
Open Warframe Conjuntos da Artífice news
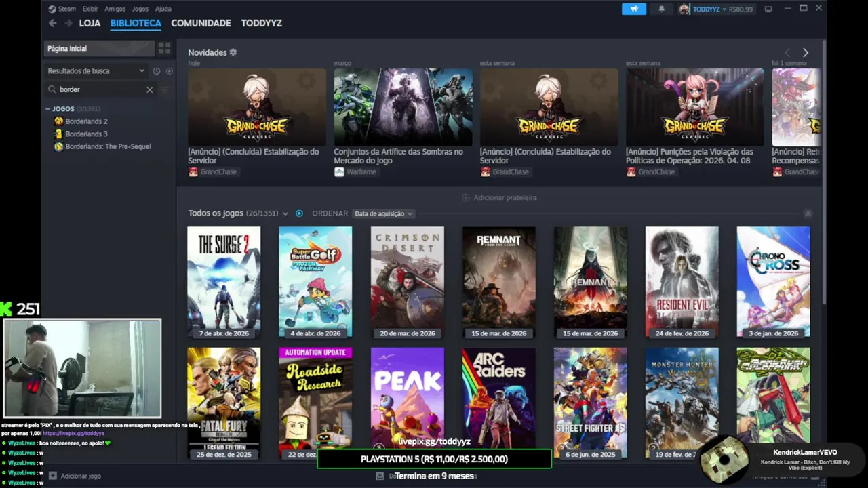403,107
